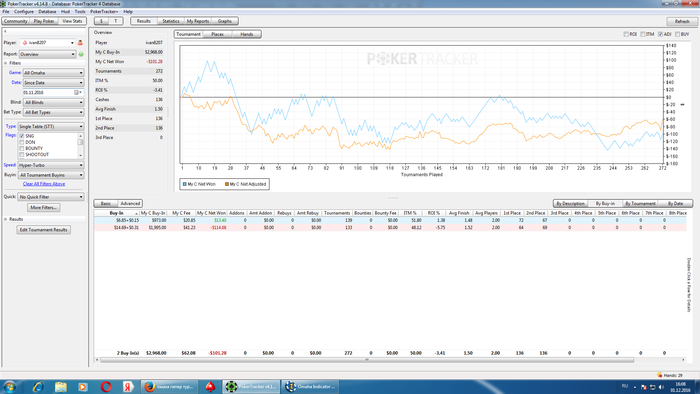
Task: Click the Edit Tournament Results button
Action: 44,230
